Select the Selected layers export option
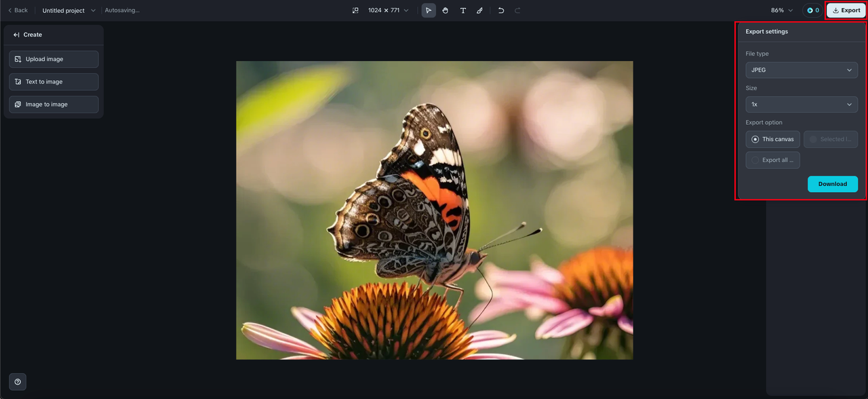The image size is (868, 399). (x=831, y=139)
